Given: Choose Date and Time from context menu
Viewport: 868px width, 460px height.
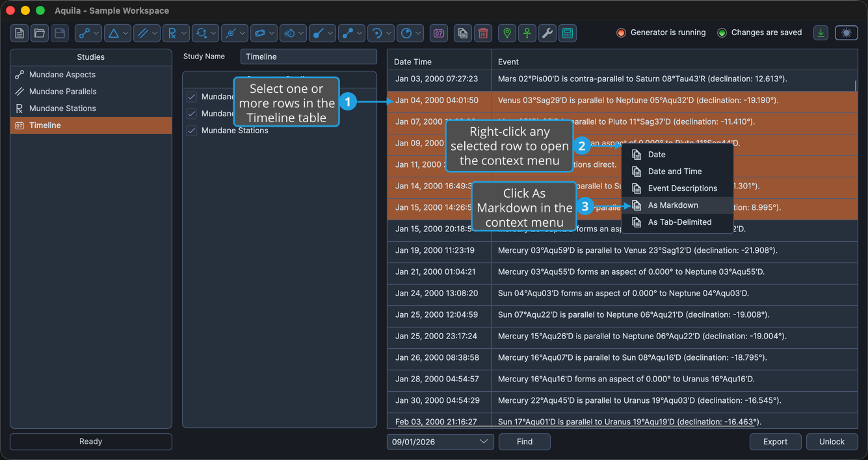Looking at the screenshot, I should tap(677, 172).
